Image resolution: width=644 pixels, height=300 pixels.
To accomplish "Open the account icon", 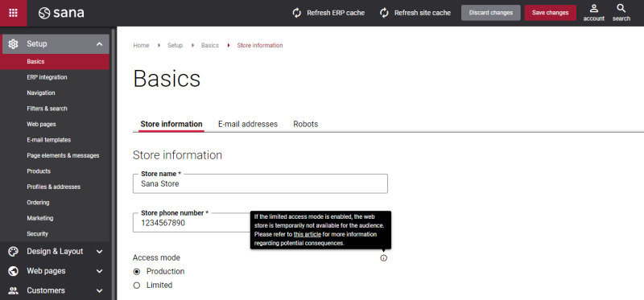I will click(594, 9).
